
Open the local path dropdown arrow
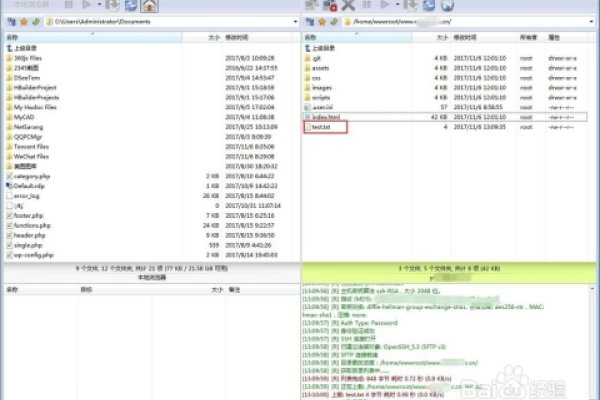click(x=294, y=20)
